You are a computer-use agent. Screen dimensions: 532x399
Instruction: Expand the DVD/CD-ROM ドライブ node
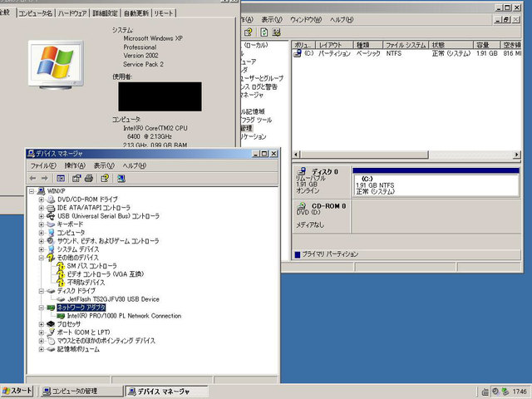tap(41, 199)
